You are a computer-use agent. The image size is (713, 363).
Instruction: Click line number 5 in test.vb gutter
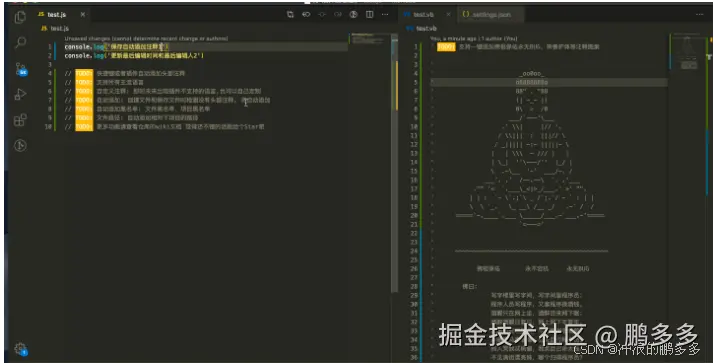pyautogui.click(x=415, y=82)
